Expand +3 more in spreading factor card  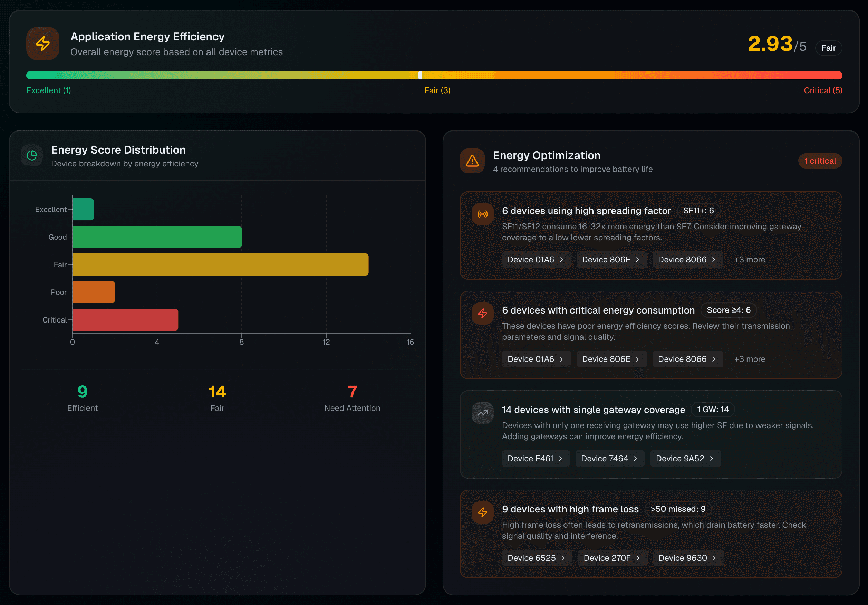coord(749,260)
